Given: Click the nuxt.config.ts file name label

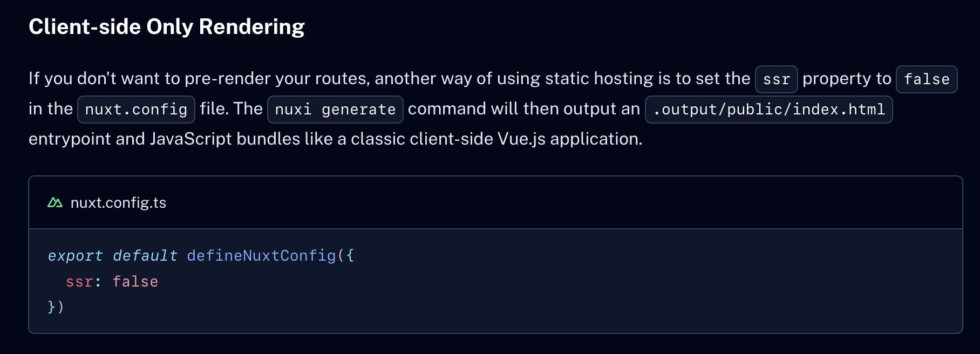Looking at the screenshot, I should click(x=118, y=203).
